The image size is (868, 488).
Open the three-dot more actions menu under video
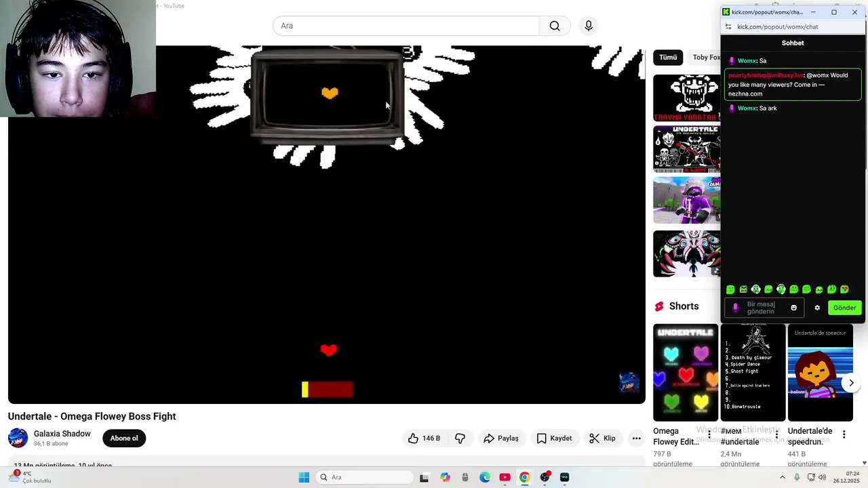636,439
